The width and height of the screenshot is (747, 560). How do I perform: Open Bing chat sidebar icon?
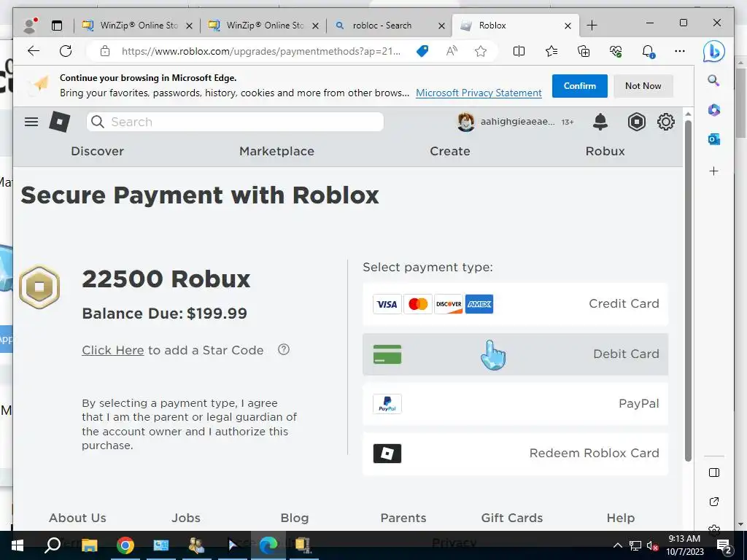[713, 52]
